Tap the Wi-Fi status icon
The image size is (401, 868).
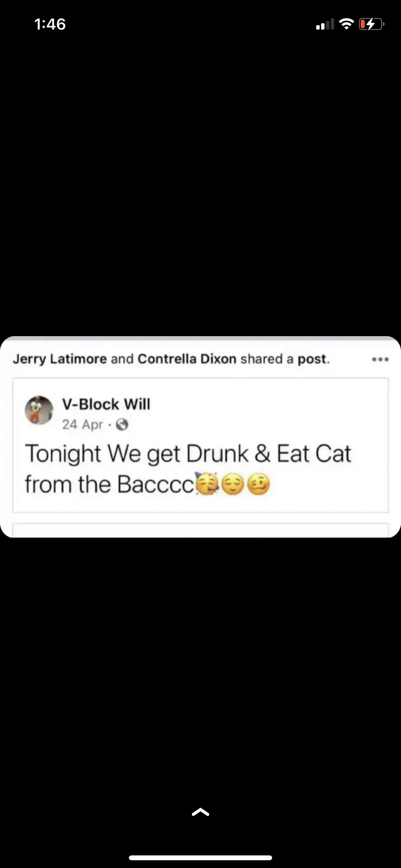(346, 24)
